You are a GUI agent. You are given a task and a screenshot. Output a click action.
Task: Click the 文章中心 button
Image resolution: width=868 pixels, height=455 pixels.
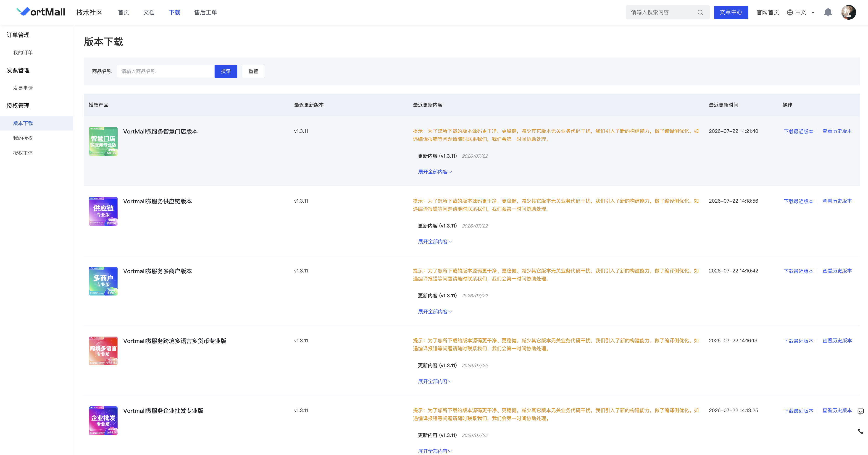[731, 13]
